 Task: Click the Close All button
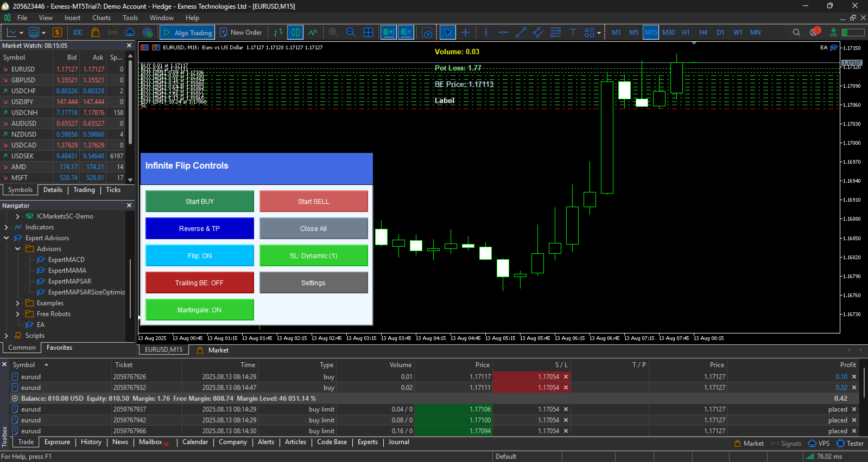click(x=313, y=228)
